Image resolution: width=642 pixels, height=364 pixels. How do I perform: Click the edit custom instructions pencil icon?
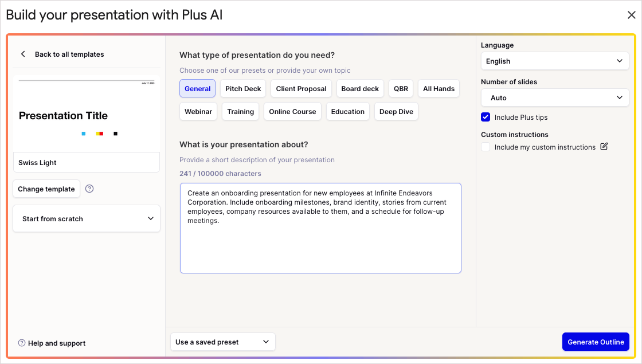click(604, 147)
